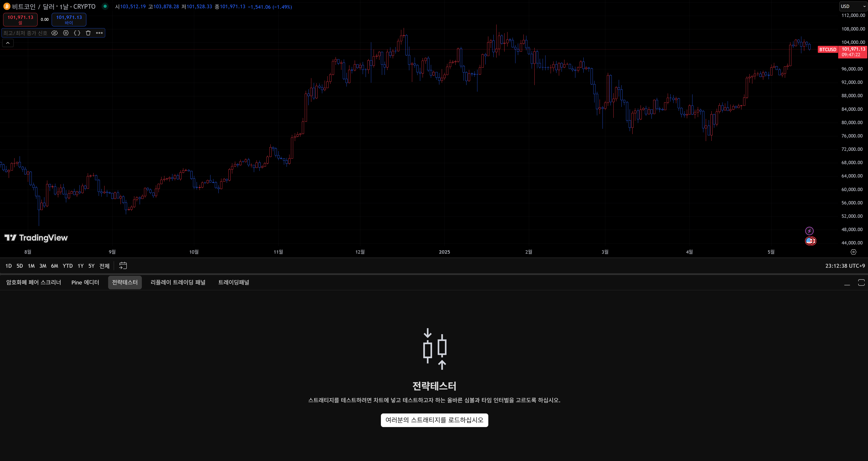Screen dimensions: 868x461
Task: Switch to the Pine 에디터 tab
Action: tap(85, 283)
